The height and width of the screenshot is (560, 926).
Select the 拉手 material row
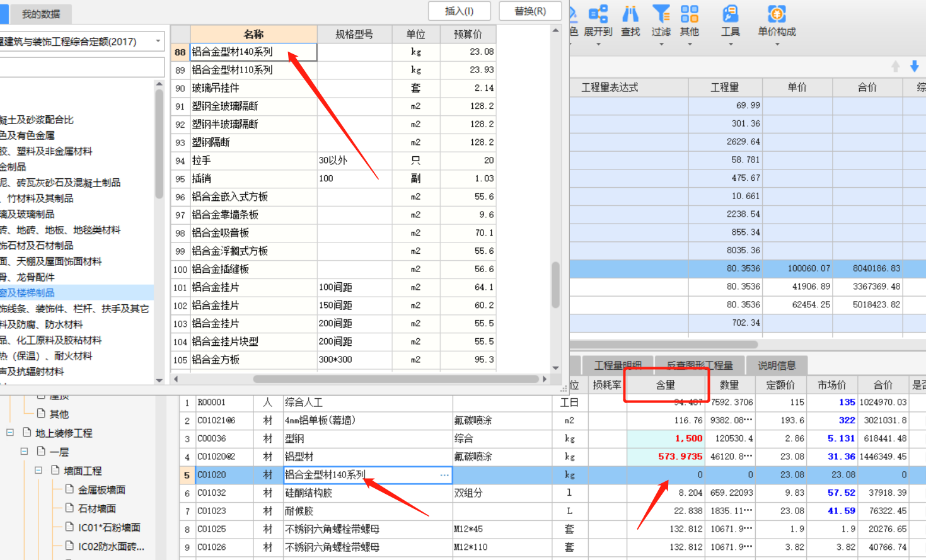point(333,161)
